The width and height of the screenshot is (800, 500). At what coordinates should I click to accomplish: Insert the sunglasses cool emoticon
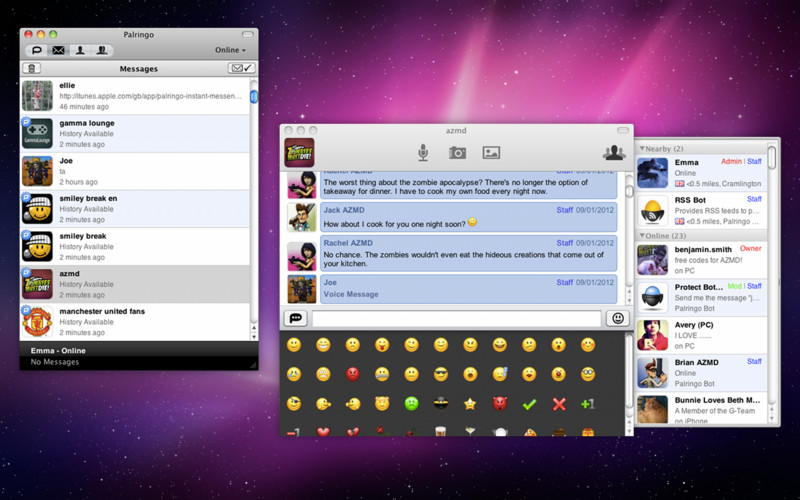click(x=441, y=374)
